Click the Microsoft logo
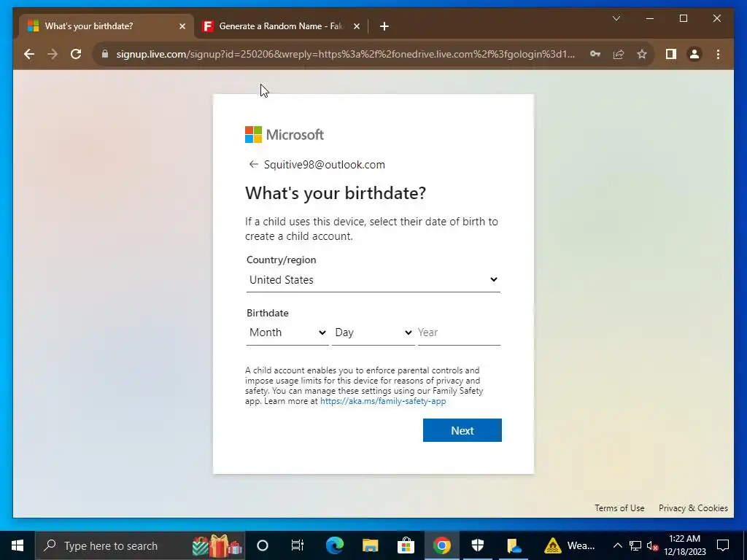Image resolution: width=747 pixels, height=560 pixels. (x=285, y=135)
